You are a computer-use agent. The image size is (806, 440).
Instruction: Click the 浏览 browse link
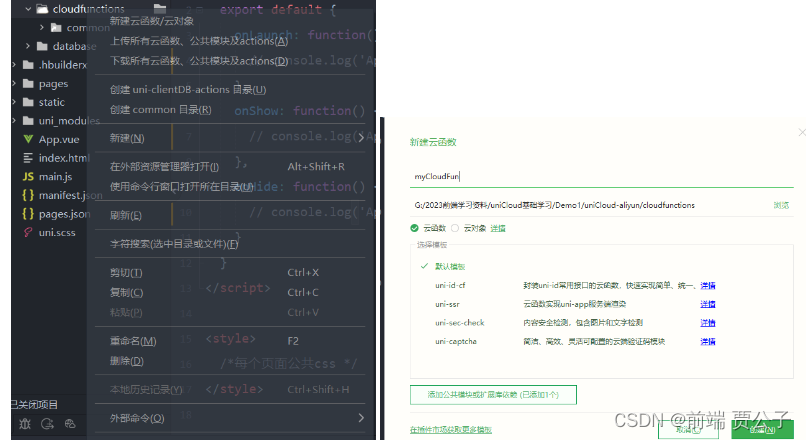(x=781, y=205)
